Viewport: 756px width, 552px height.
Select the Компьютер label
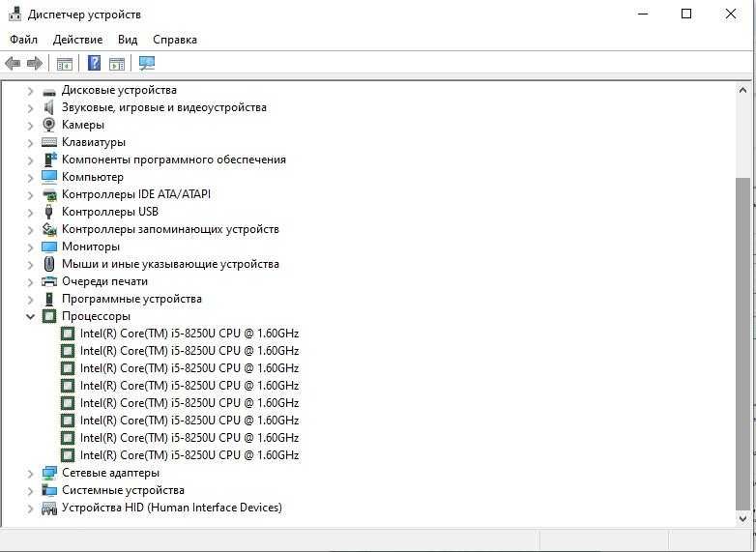click(93, 177)
